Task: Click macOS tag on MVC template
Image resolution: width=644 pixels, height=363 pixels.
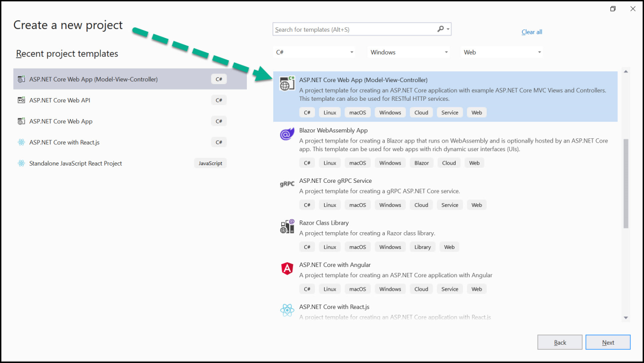Action: point(357,113)
